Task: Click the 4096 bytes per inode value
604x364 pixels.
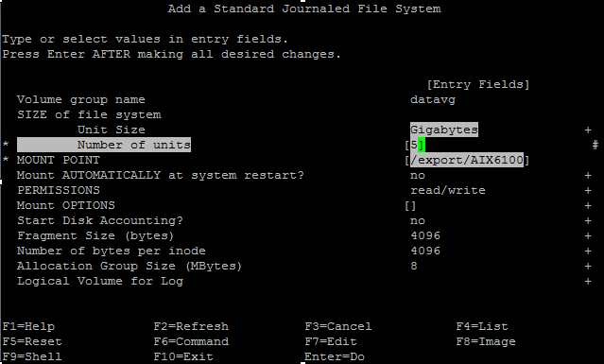Action: [425, 251]
